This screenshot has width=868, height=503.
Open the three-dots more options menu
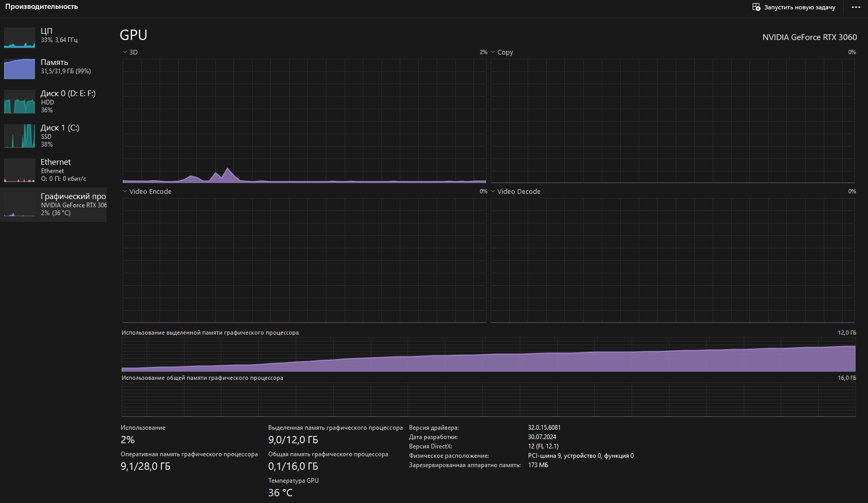(x=856, y=7)
